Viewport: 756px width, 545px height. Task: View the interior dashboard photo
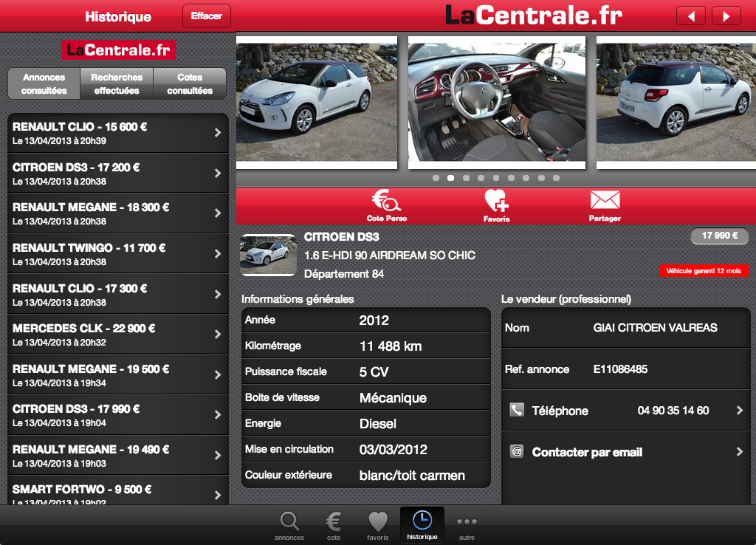click(497, 102)
